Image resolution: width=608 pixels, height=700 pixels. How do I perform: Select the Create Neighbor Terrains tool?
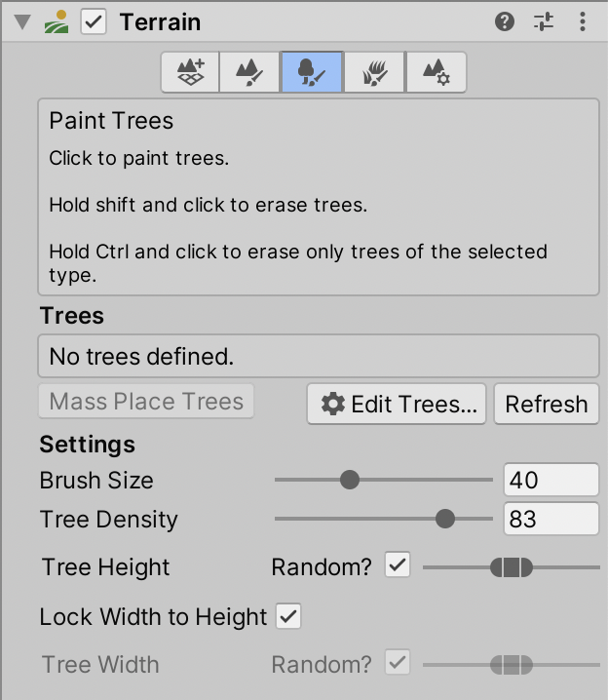coord(190,73)
